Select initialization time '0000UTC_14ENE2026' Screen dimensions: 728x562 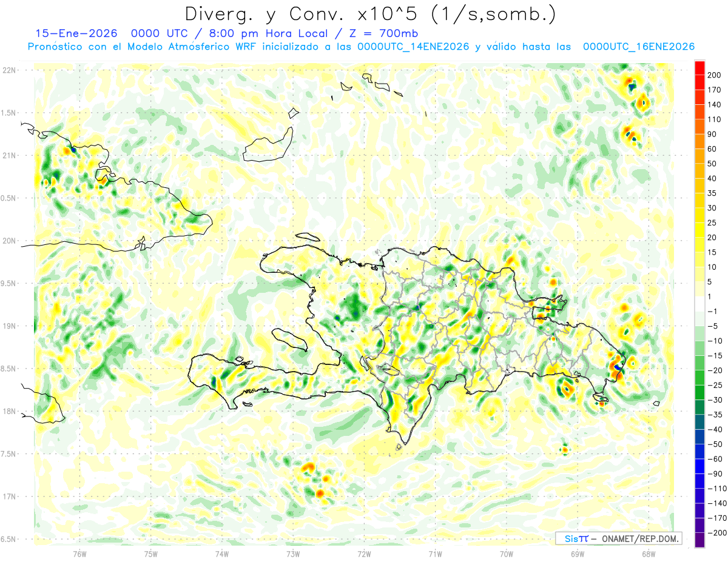coord(413,47)
